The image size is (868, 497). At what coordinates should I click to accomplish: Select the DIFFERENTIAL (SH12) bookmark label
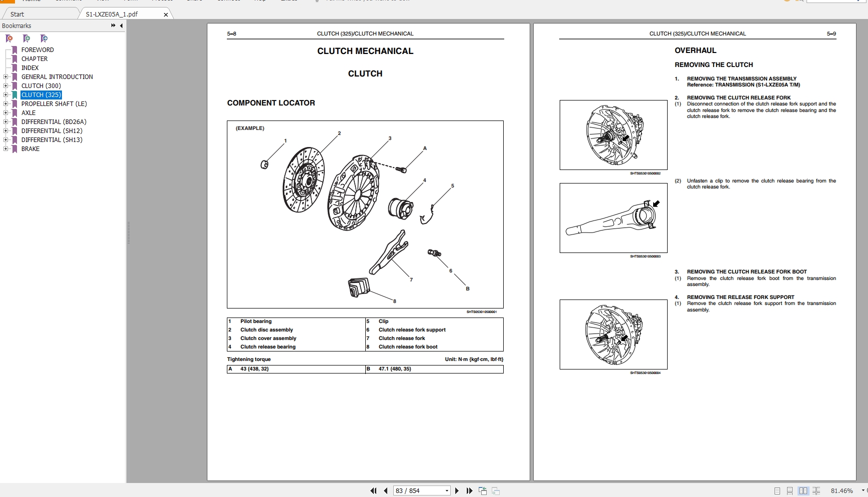point(52,131)
